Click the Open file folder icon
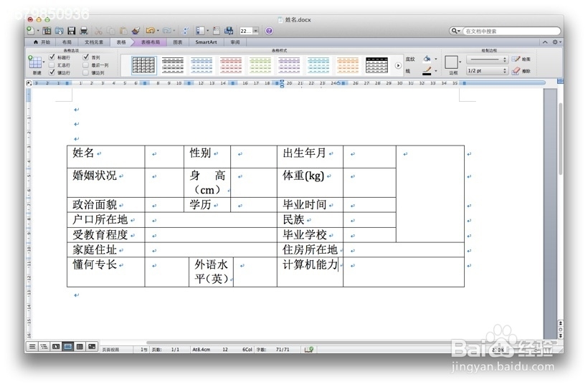 click(60, 31)
